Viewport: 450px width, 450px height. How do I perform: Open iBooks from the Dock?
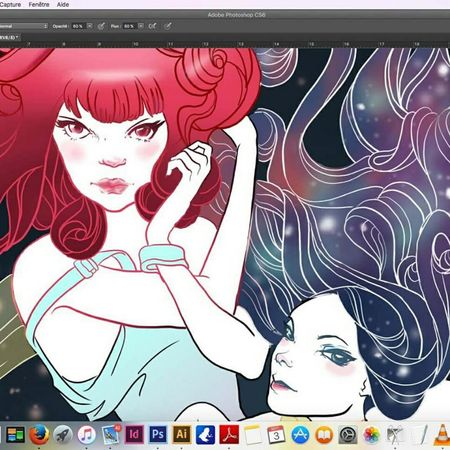point(324,435)
